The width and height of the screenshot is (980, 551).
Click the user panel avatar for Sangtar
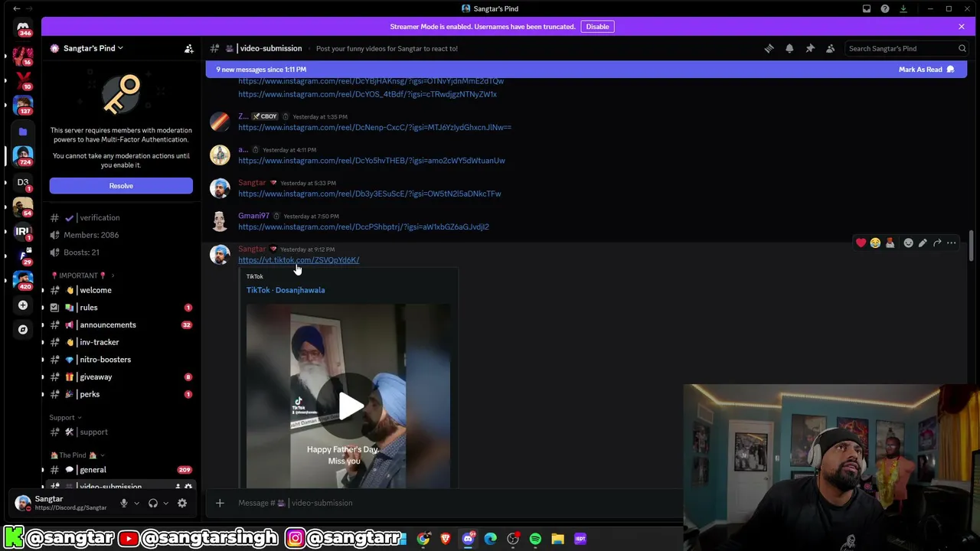tap(23, 503)
